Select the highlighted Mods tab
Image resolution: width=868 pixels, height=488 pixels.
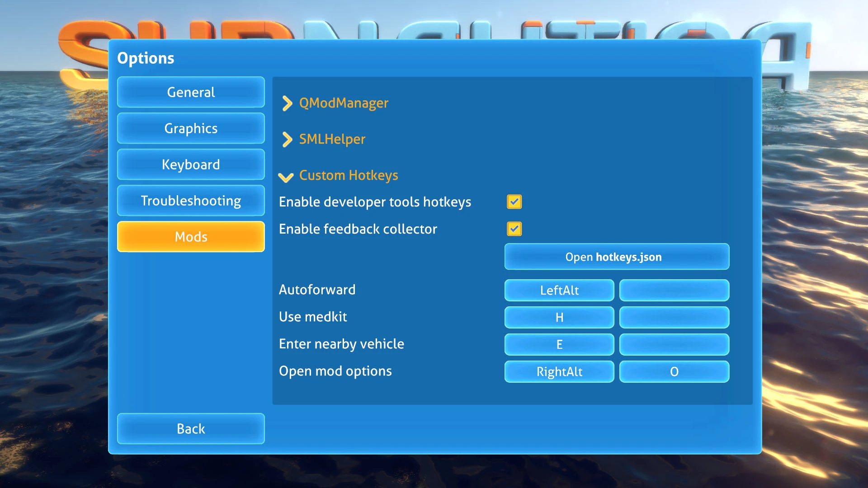(x=191, y=237)
